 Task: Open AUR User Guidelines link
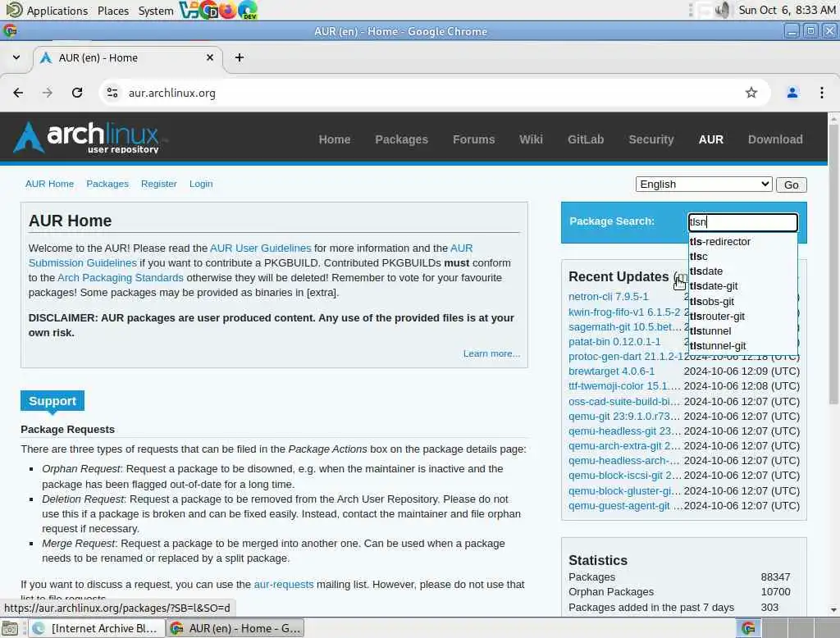click(x=260, y=248)
